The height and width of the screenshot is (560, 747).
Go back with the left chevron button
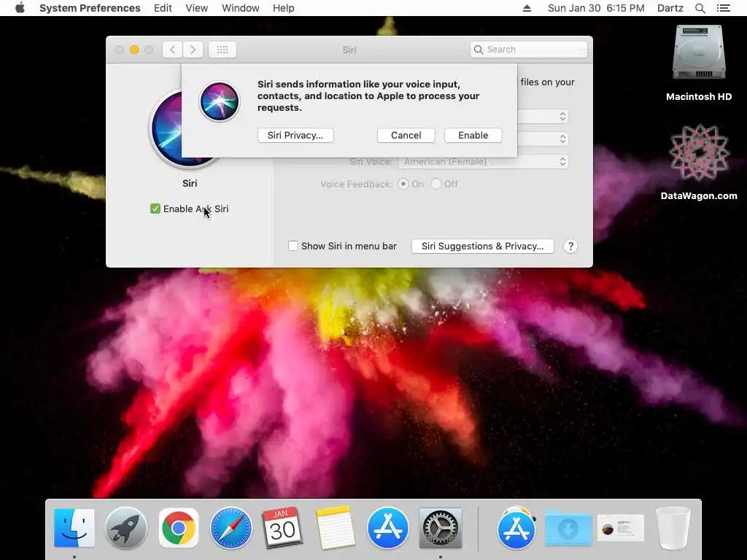(x=172, y=50)
